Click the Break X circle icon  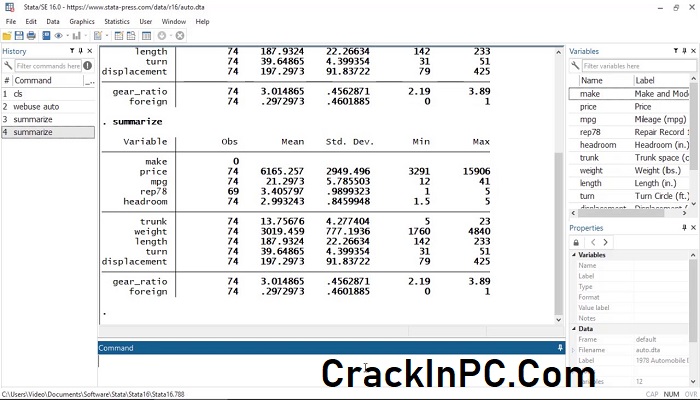(180, 36)
